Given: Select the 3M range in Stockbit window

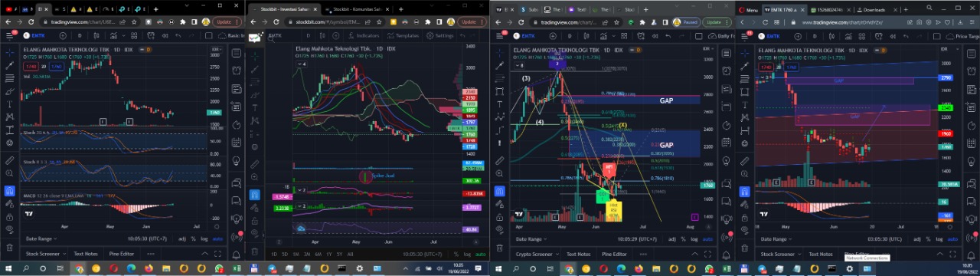Looking at the screenshot, I should [307, 254].
